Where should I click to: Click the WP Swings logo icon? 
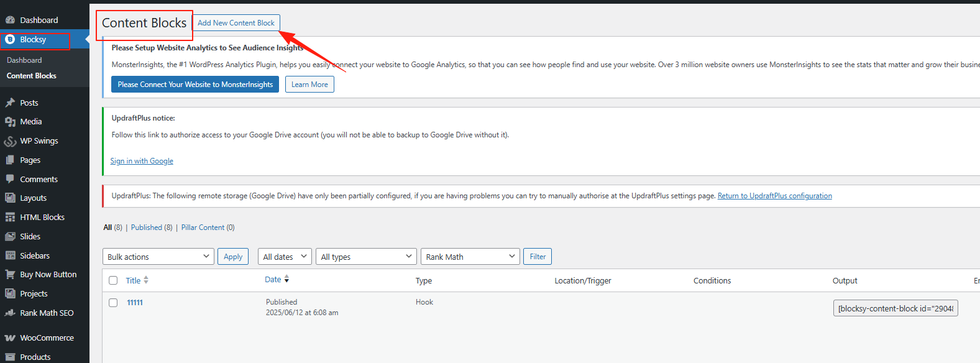pyautogui.click(x=10, y=141)
